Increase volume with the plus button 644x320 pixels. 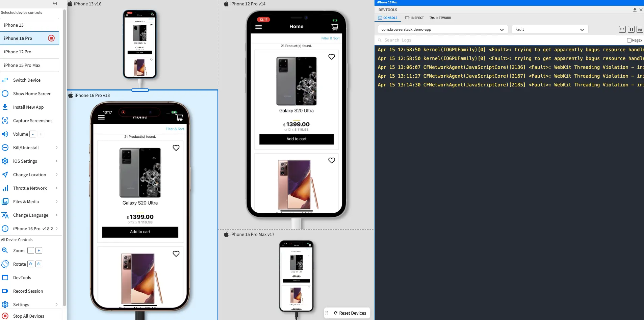[41, 134]
